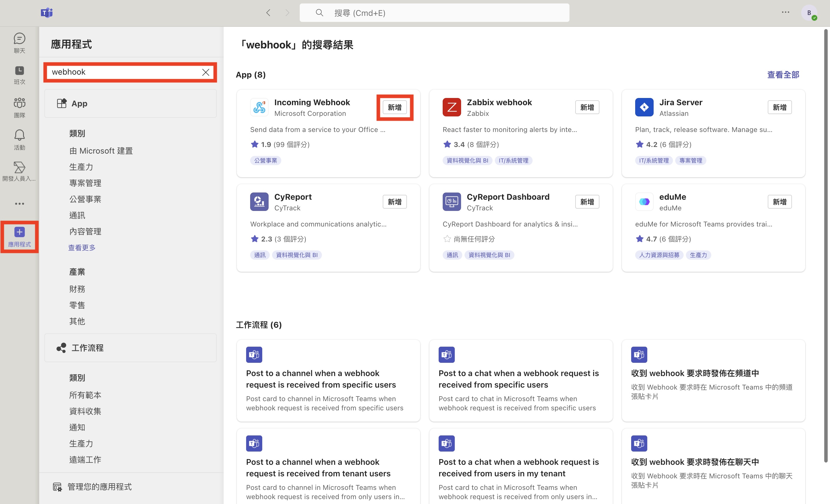Image resolution: width=830 pixels, height=504 pixels.
Task: Expand categories with 查看更多
Action: pos(82,248)
